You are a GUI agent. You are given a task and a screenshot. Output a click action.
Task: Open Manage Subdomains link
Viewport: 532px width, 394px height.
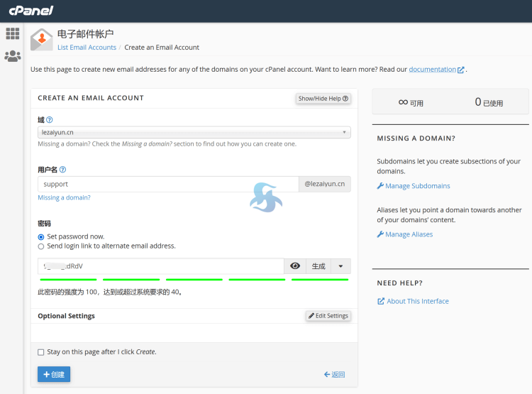pos(417,186)
